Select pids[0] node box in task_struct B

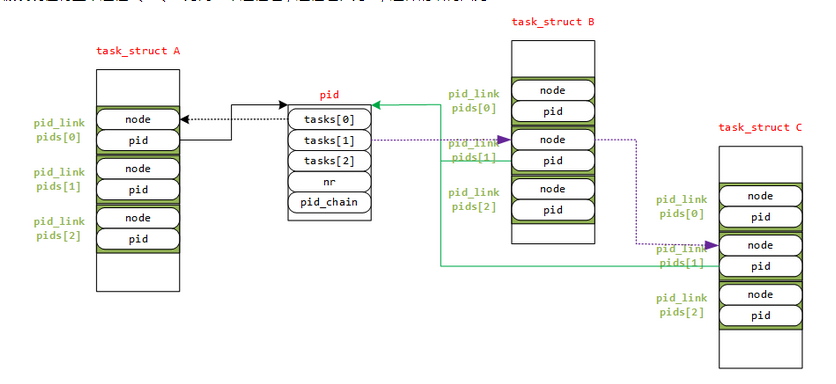[x=553, y=90]
